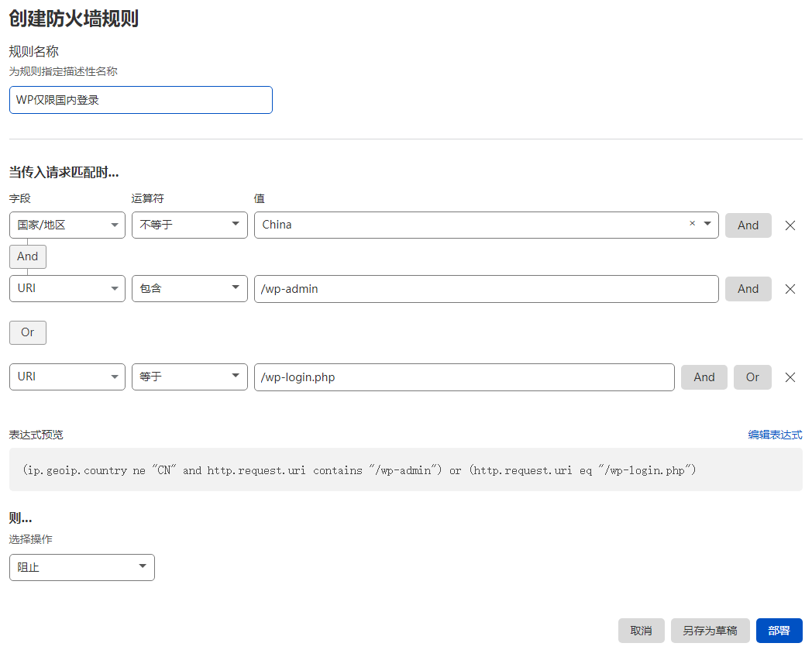Click the 部署 deploy button
The image size is (812, 650).
coord(779,631)
